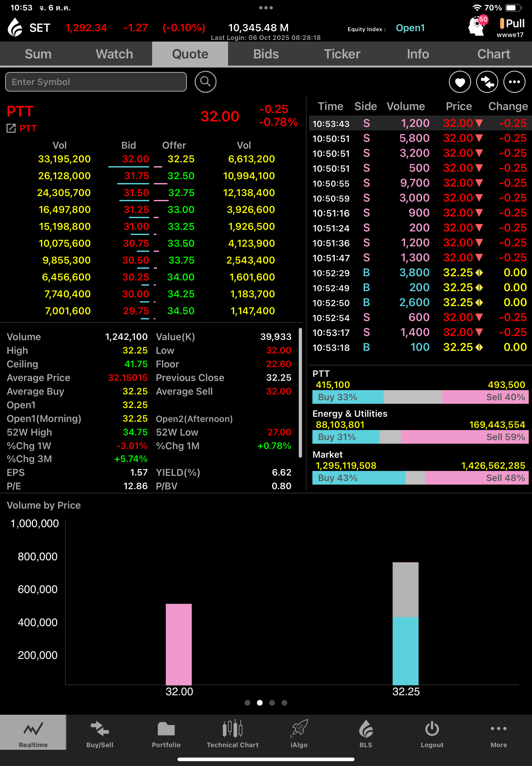Open PTT external link icon

click(x=11, y=128)
